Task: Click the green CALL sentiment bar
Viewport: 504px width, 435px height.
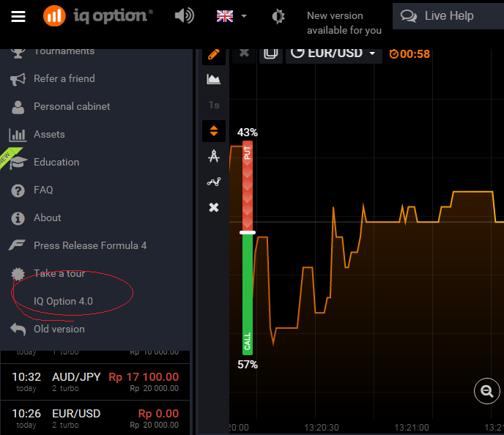Action: (247, 294)
